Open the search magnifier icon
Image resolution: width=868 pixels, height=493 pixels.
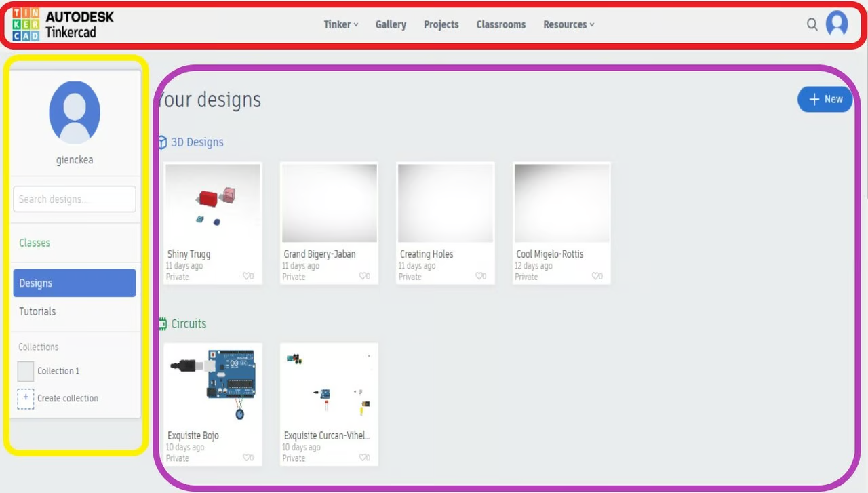click(812, 24)
